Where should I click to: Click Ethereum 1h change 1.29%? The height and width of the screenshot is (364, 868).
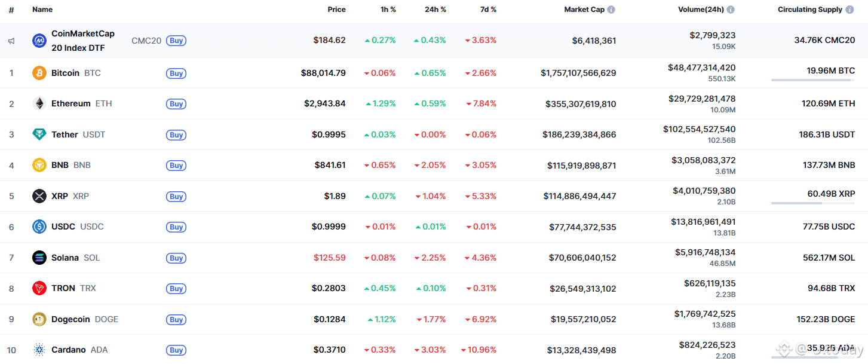pos(381,103)
